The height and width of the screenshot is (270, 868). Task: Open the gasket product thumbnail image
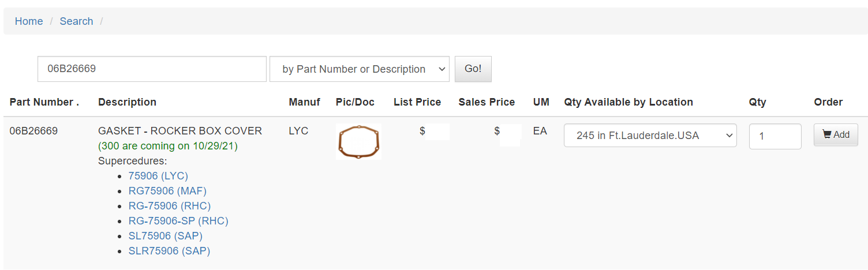pos(358,141)
